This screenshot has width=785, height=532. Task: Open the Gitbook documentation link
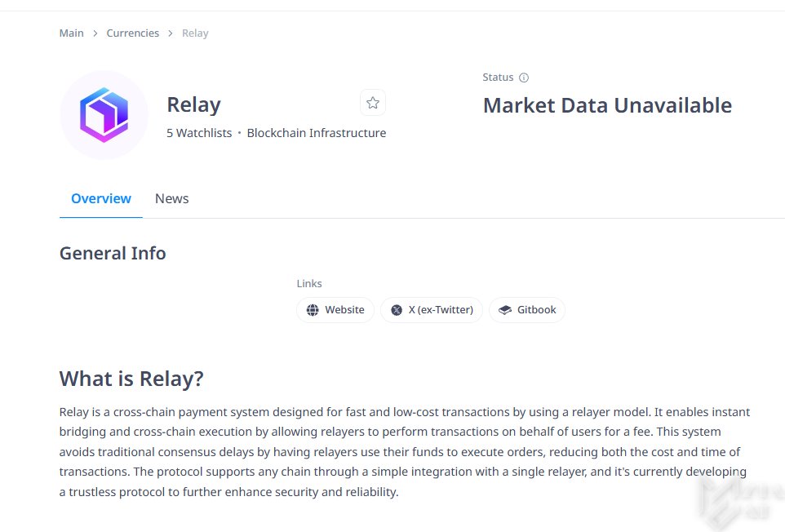tap(527, 310)
